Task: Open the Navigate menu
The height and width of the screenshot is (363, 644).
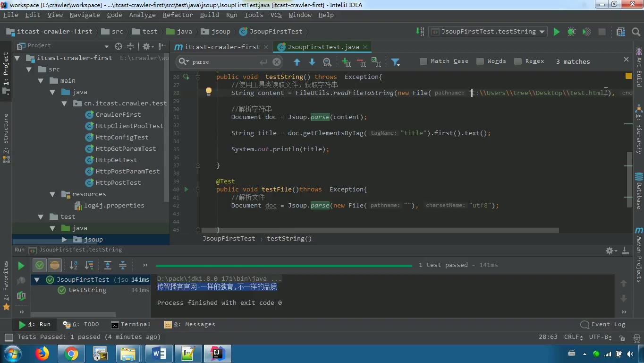Action: point(85,15)
